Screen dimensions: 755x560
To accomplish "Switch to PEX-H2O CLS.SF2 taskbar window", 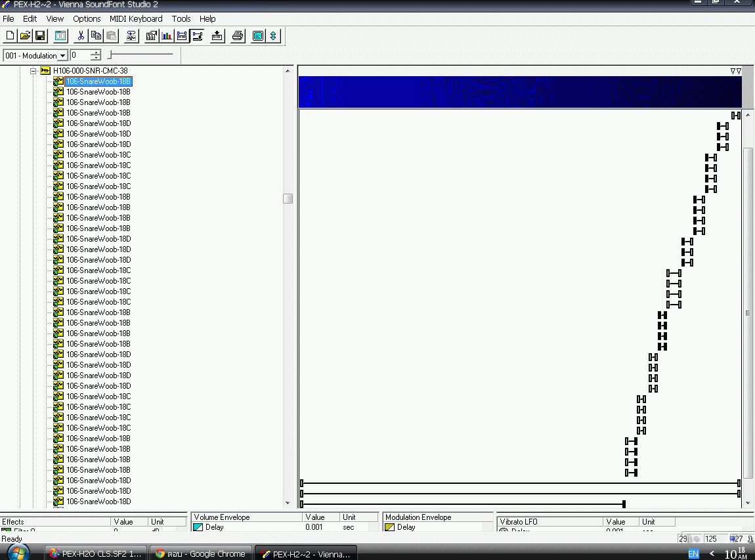I will (x=95, y=553).
